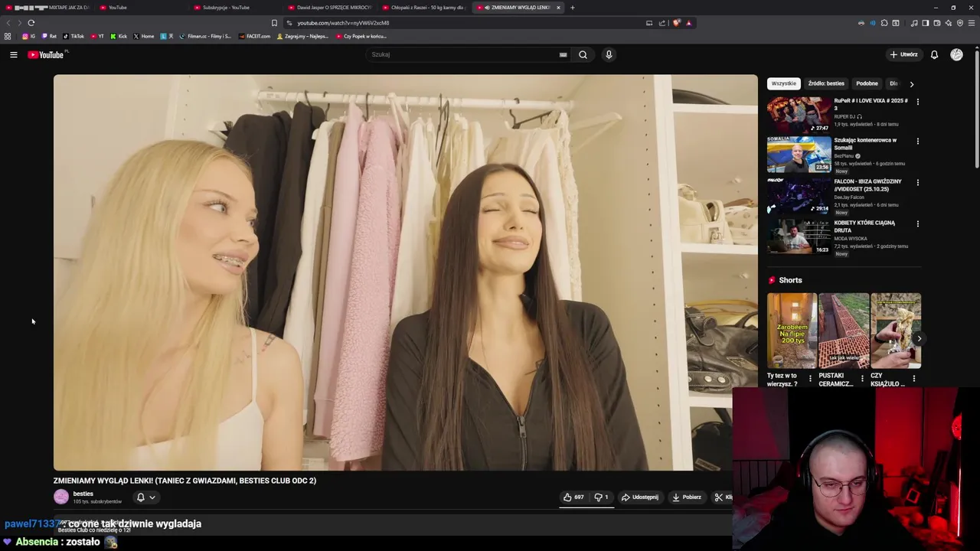
Task: Open the Kick bookmark
Action: coord(119,36)
